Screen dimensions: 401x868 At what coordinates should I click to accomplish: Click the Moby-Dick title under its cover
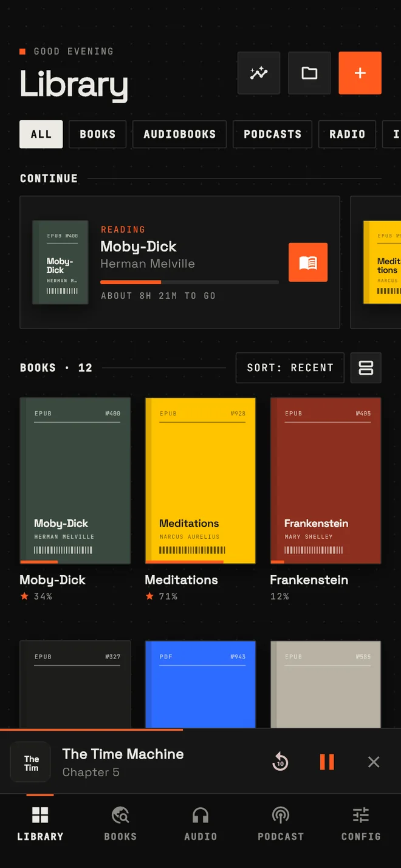tap(53, 580)
